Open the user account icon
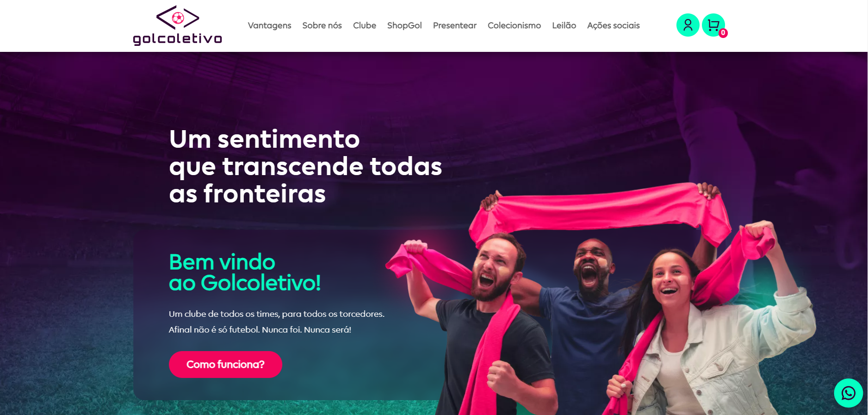The height and width of the screenshot is (415, 868). click(x=688, y=25)
